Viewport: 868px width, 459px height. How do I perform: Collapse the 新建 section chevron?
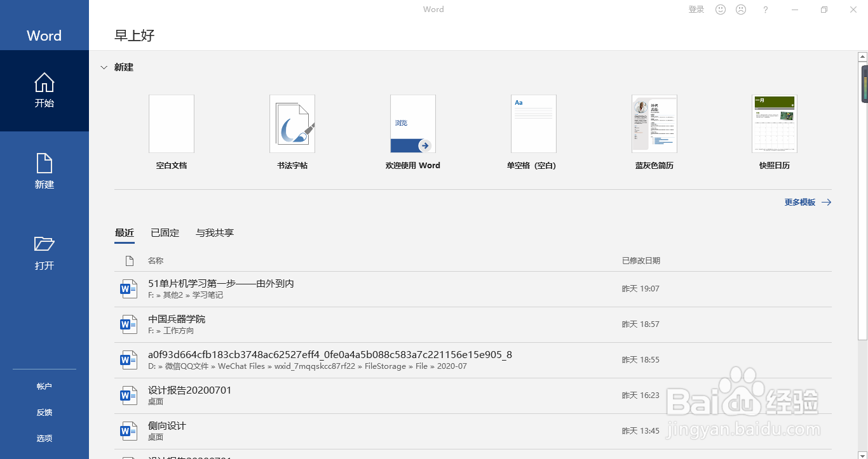[104, 67]
